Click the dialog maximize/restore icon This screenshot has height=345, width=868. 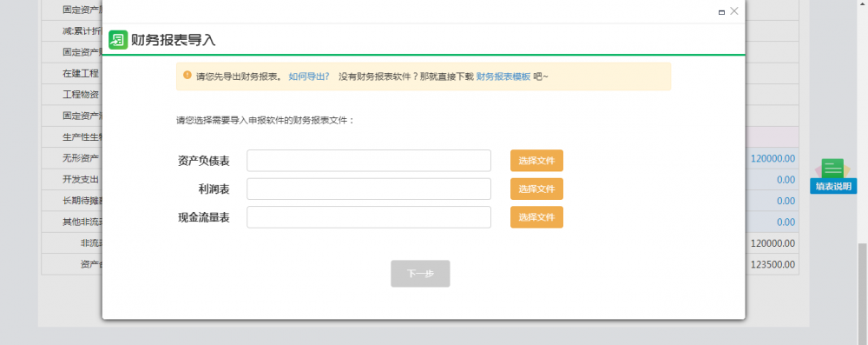pos(721,11)
